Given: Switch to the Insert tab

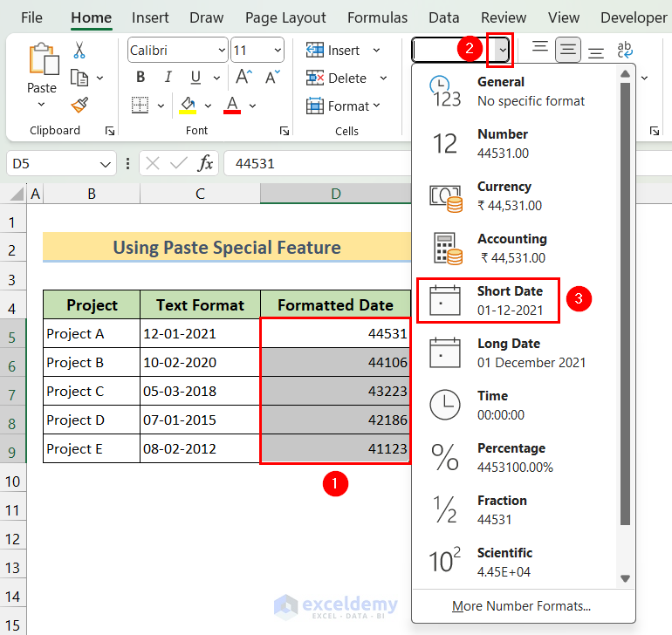Looking at the screenshot, I should tap(150, 17).
